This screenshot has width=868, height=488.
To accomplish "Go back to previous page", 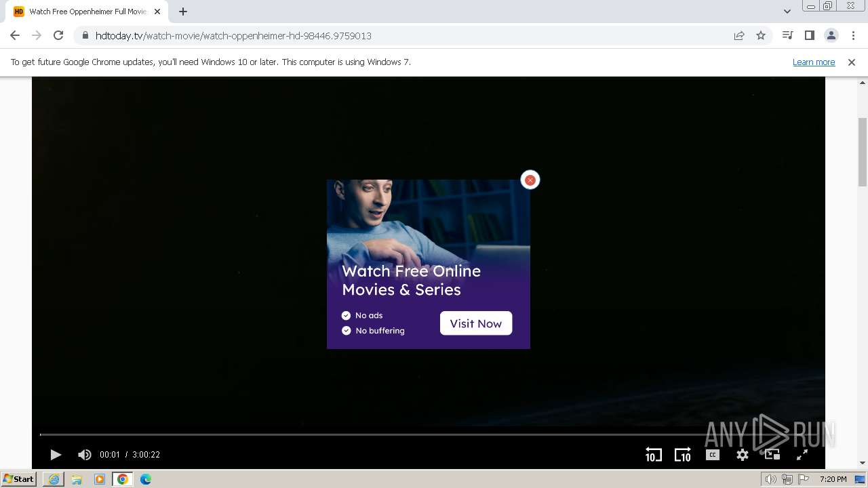I will click(15, 35).
